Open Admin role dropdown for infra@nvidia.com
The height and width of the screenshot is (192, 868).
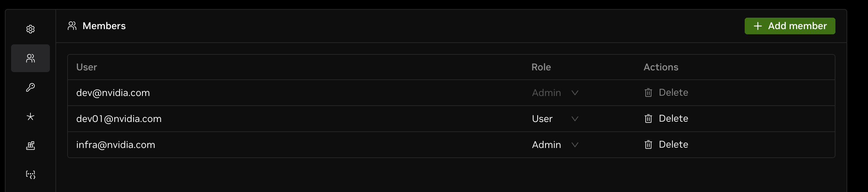555,145
